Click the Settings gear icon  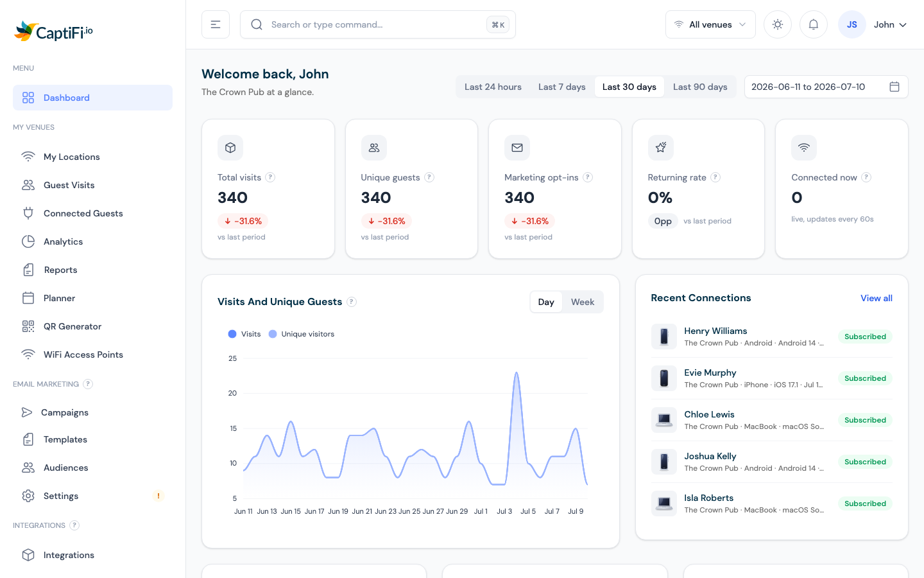(28, 496)
